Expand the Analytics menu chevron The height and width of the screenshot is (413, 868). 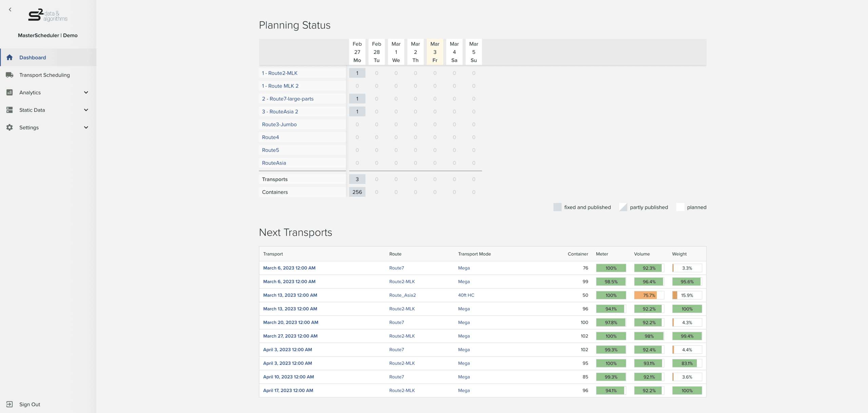point(86,92)
